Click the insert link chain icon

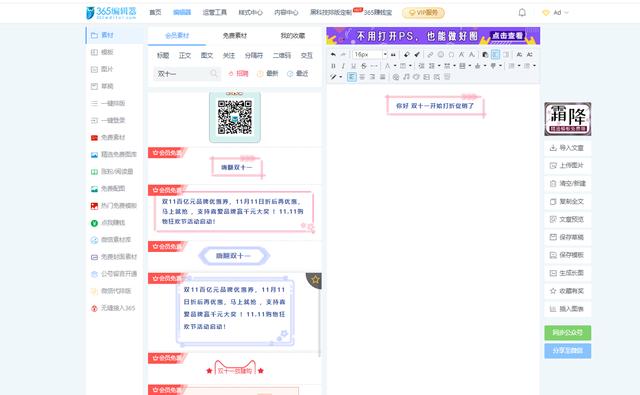(430, 54)
